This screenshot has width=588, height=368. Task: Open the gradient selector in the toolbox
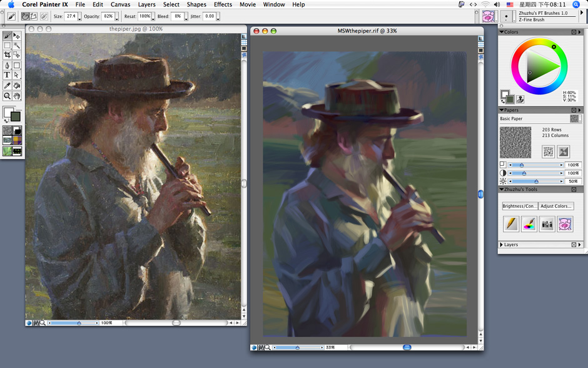(18, 130)
